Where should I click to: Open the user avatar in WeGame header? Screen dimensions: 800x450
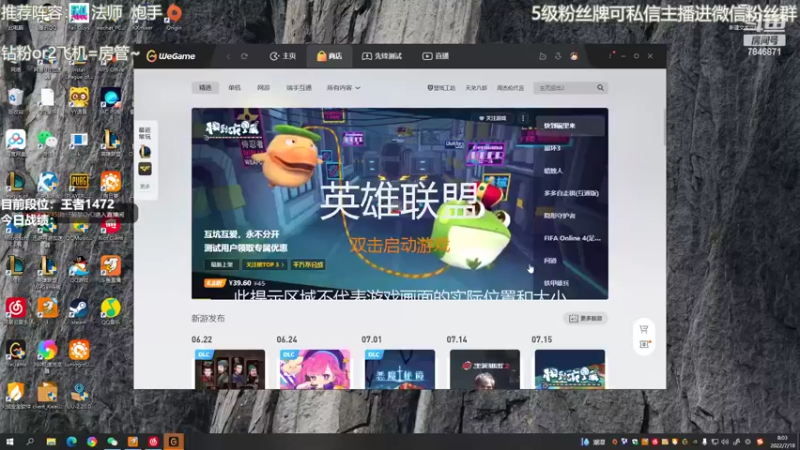click(x=574, y=56)
